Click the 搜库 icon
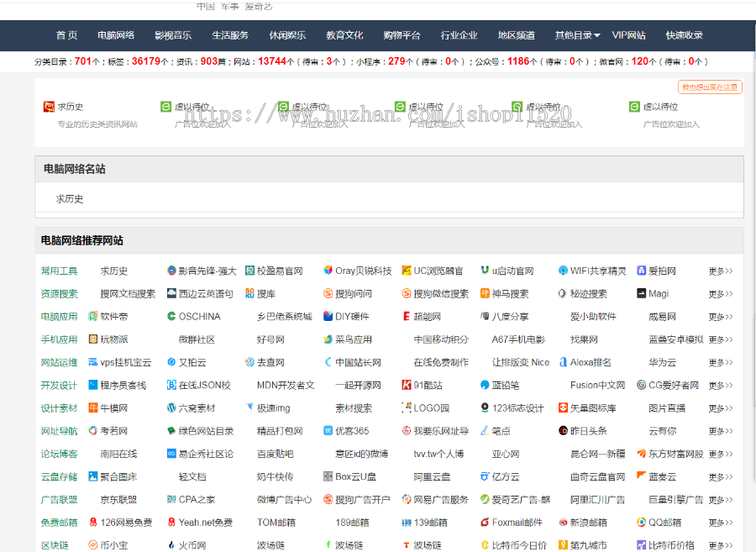Image resolution: width=756 pixels, height=552 pixels. coord(249,293)
